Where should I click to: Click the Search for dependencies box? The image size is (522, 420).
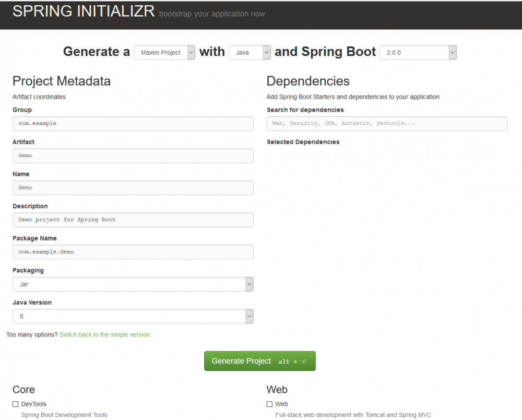[387, 124]
